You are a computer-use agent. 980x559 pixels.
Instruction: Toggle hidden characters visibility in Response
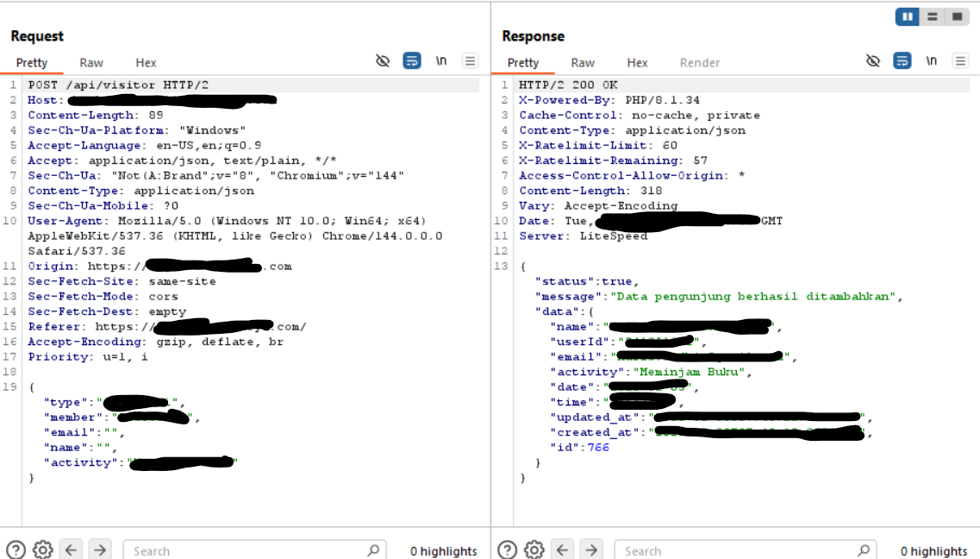click(873, 60)
